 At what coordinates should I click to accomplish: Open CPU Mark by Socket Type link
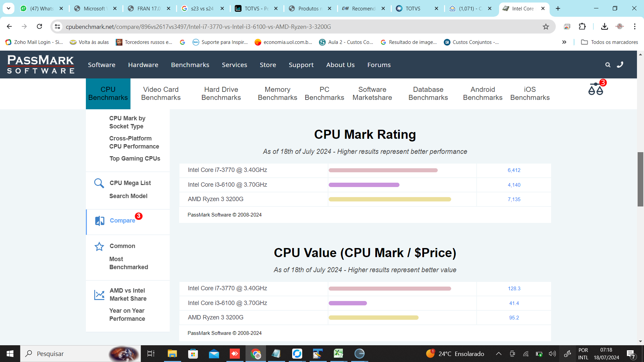click(x=127, y=122)
